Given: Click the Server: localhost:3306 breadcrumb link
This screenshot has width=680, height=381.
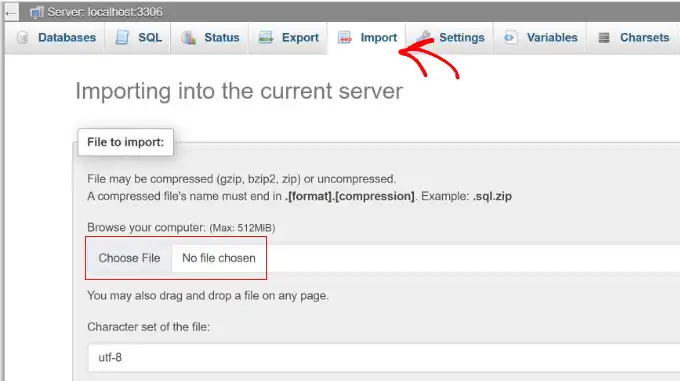Looking at the screenshot, I should (x=105, y=12).
